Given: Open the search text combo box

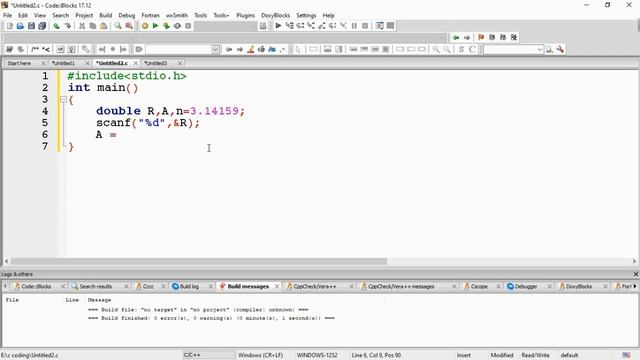Looking at the screenshot, I should (x=513, y=49).
